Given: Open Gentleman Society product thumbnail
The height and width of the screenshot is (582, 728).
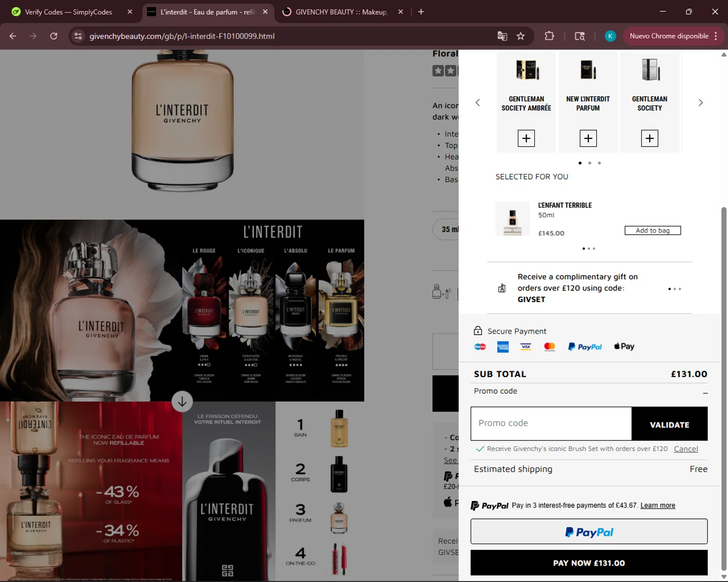Looking at the screenshot, I should click(x=650, y=70).
